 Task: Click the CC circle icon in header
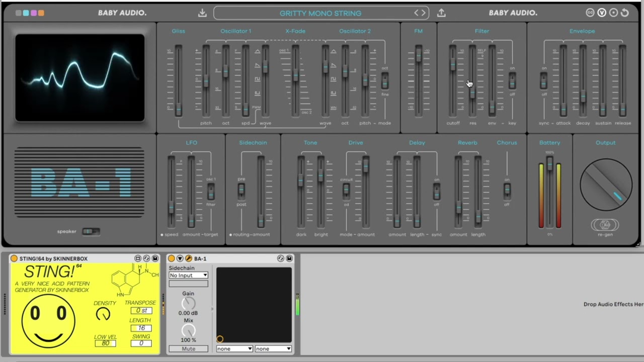(x=591, y=13)
